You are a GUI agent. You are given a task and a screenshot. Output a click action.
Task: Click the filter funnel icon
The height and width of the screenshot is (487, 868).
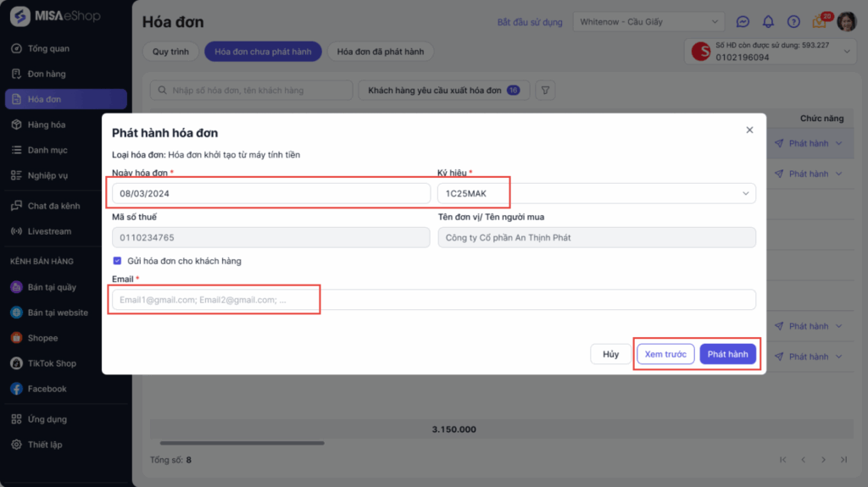[x=546, y=90]
